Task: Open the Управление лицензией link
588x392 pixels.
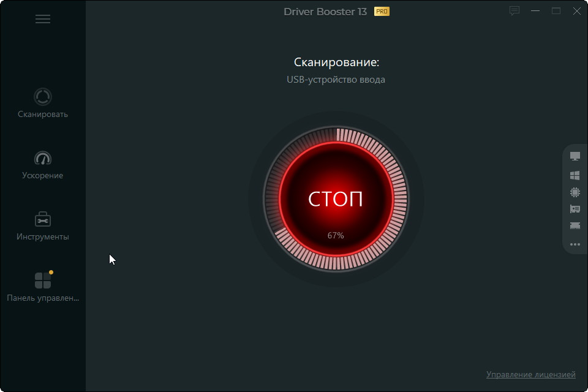Action: click(530, 374)
